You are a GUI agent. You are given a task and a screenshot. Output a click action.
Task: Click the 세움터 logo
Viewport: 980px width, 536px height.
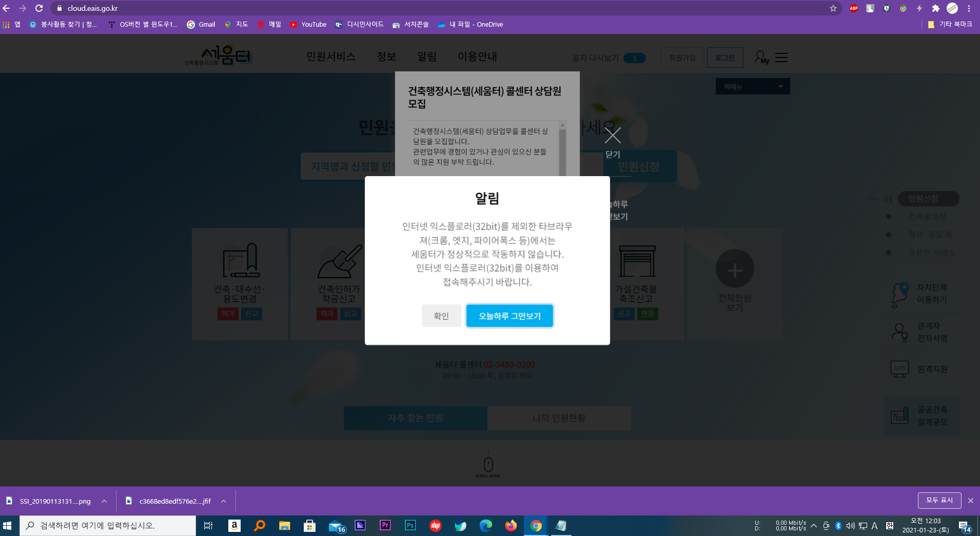point(219,55)
